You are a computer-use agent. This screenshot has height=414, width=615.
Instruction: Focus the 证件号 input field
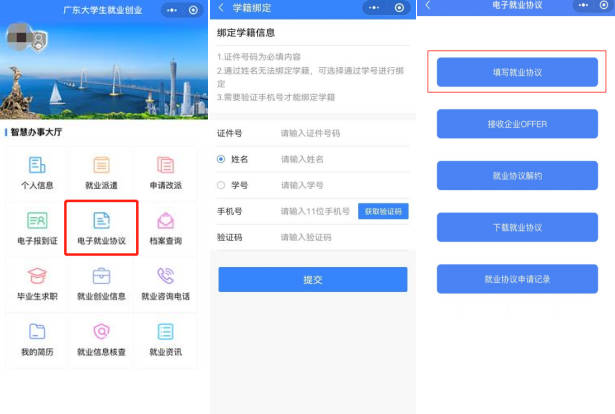pyautogui.click(x=340, y=132)
